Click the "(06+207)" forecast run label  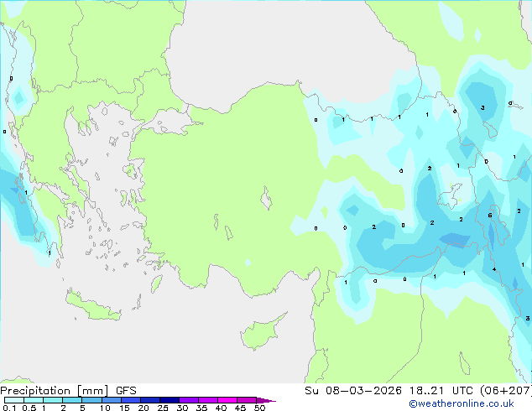(x=508, y=391)
